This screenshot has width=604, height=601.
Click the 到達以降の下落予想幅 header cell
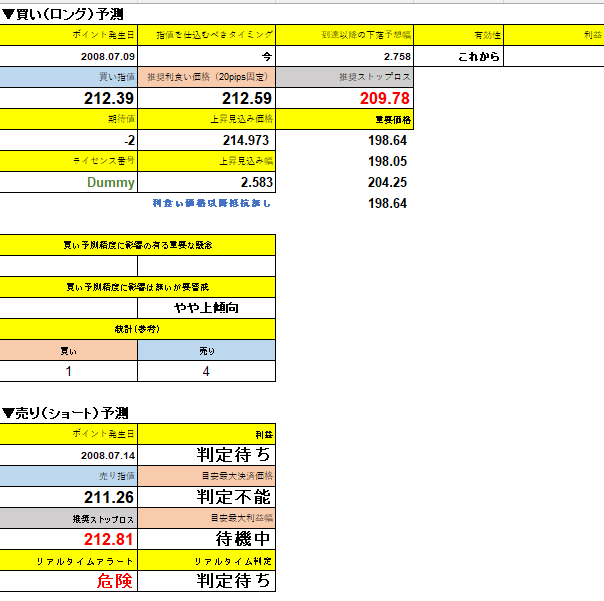pyautogui.click(x=344, y=35)
